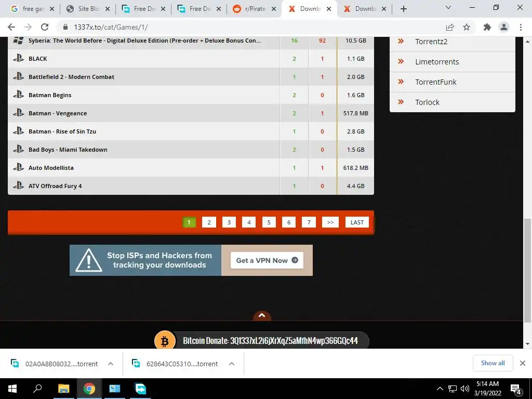Screen dimensions: 532x399
Task: Bookmark this page with star icon
Action: click(x=467, y=27)
